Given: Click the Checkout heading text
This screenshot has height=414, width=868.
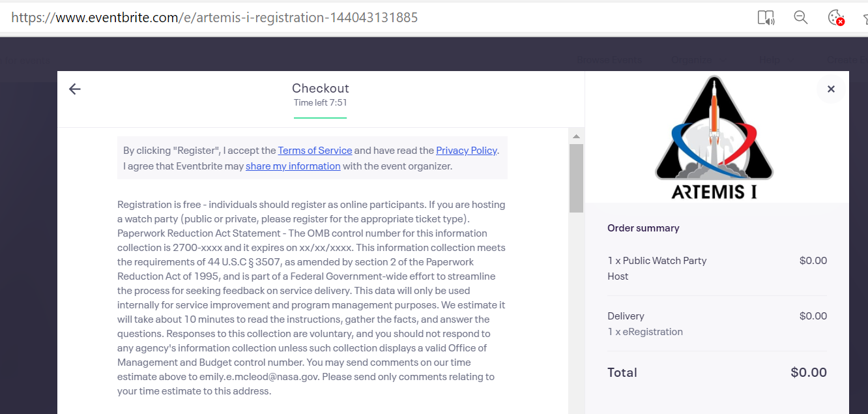Looking at the screenshot, I should [x=320, y=88].
